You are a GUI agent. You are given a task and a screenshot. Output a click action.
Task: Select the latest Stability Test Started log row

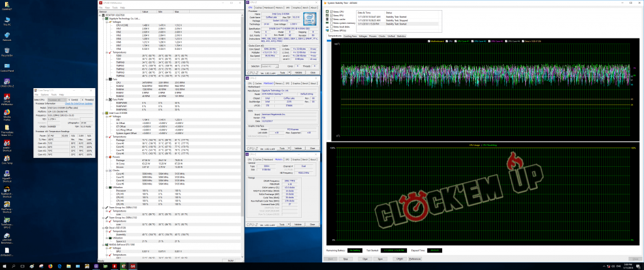click(x=396, y=23)
